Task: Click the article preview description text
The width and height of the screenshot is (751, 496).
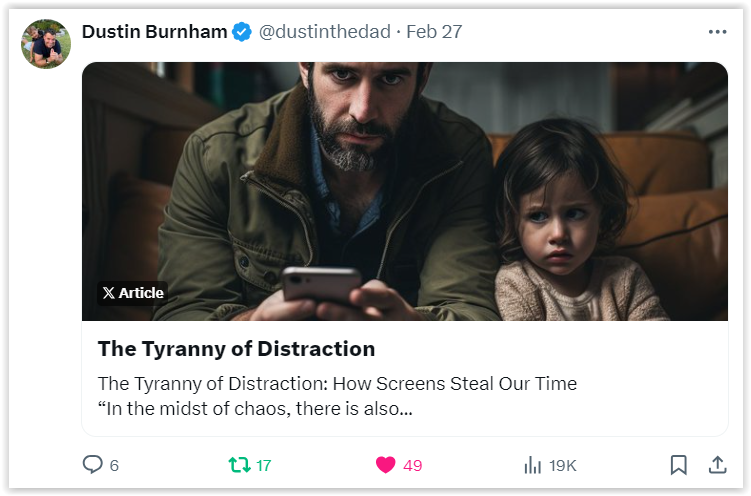Action: pyautogui.click(x=337, y=396)
